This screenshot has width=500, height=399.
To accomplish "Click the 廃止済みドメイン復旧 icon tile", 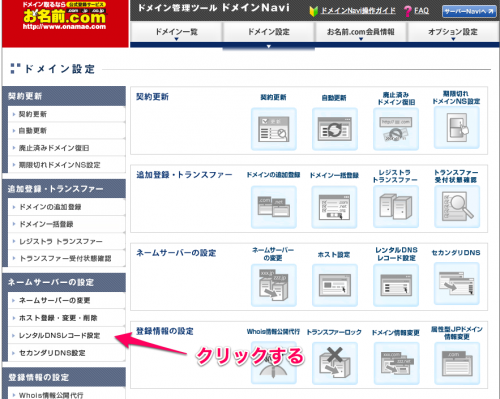I will coord(396,129).
